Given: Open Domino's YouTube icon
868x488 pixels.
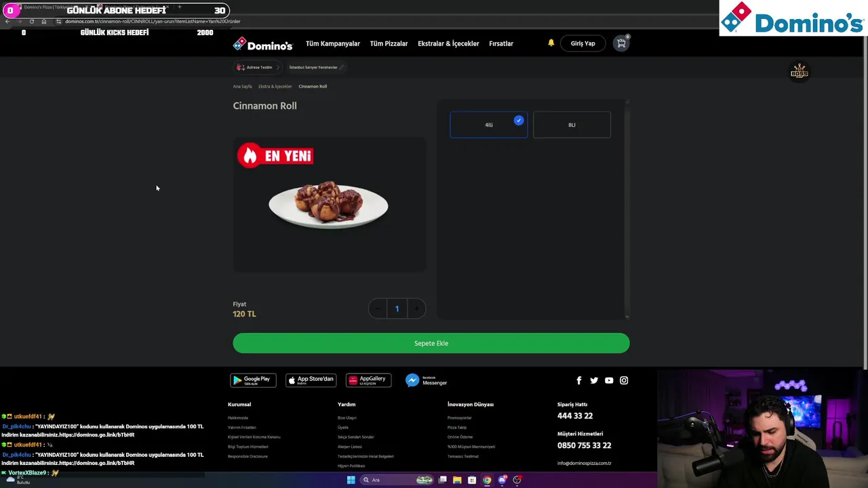Looking at the screenshot, I should (x=609, y=380).
